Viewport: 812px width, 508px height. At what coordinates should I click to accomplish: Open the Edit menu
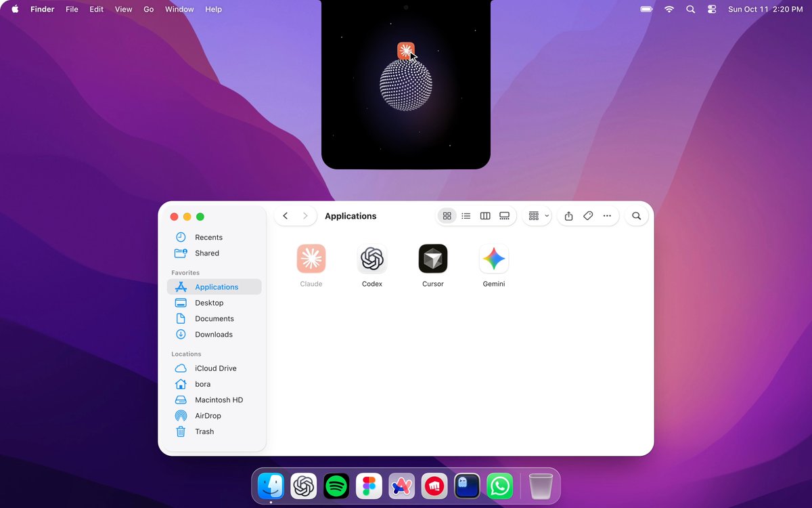pyautogui.click(x=97, y=9)
